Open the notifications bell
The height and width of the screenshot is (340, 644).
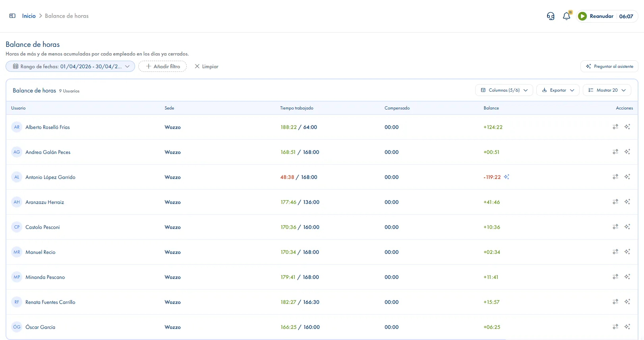click(567, 16)
